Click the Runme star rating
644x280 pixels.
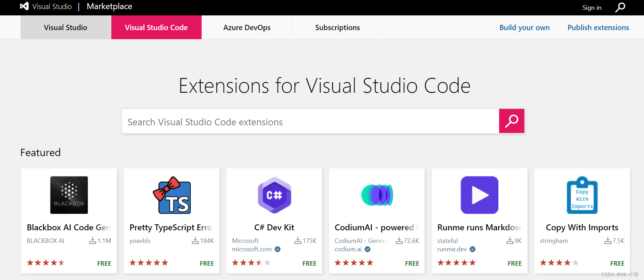pos(456,262)
